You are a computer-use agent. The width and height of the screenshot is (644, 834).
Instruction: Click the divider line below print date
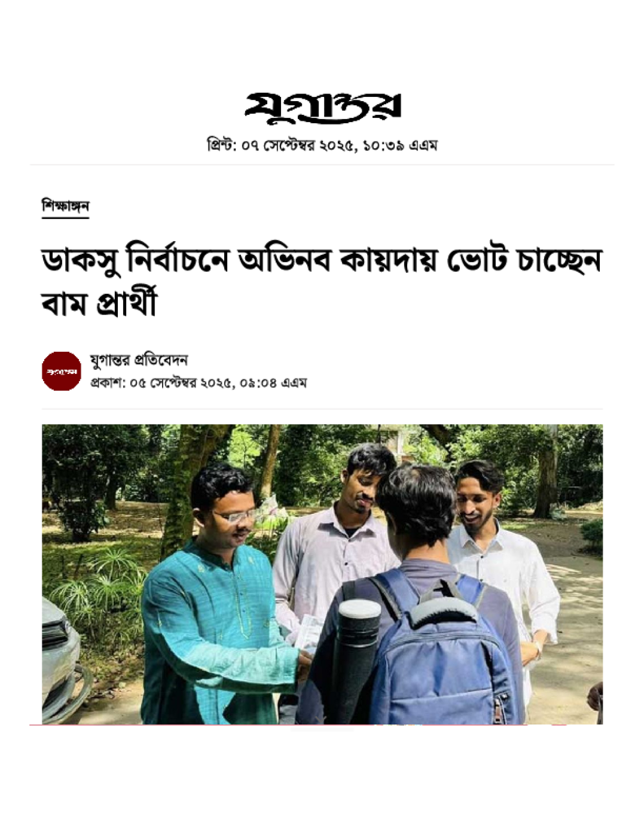[322, 165]
